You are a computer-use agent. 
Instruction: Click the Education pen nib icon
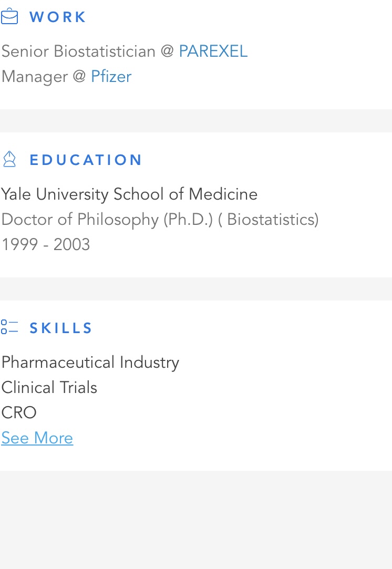coord(9,159)
